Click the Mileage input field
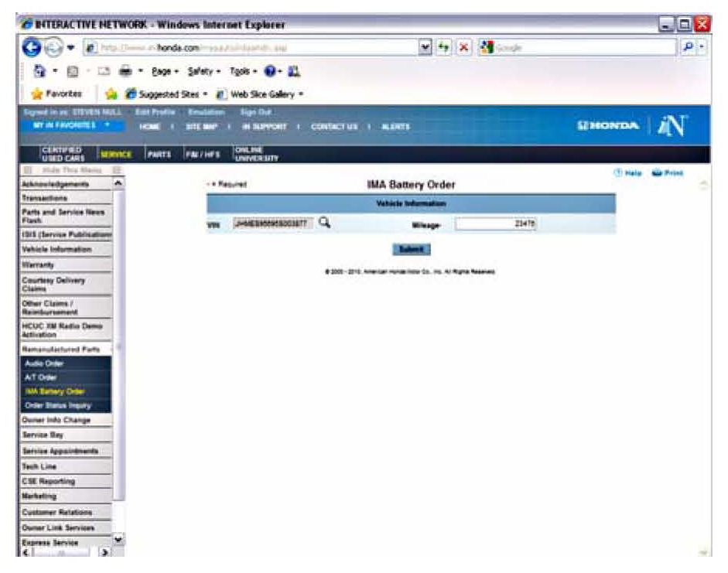Image resolution: width=728 pixels, height=573 pixels. pos(496,224)
